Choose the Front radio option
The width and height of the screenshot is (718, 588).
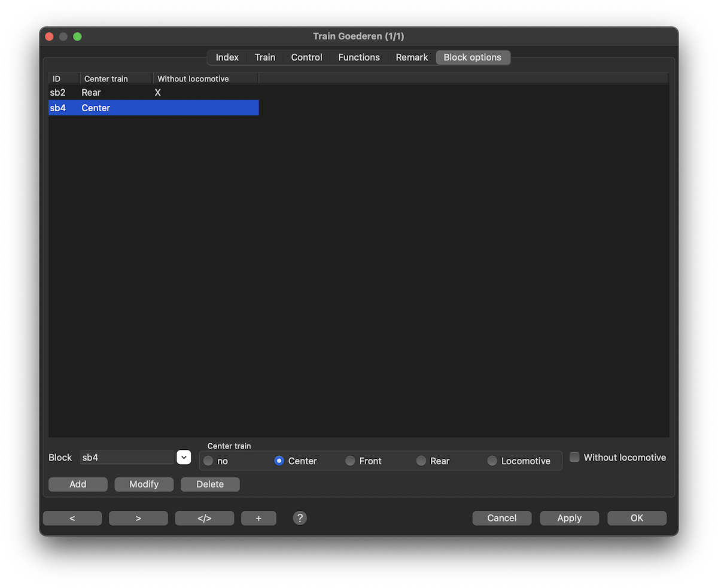pos(351,461)
